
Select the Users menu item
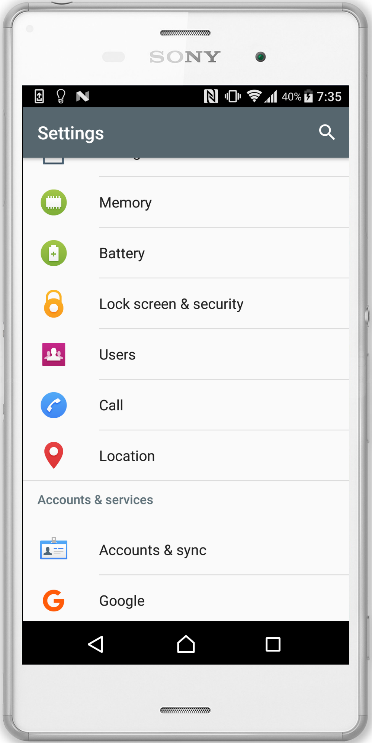click(x=186, y=354)
